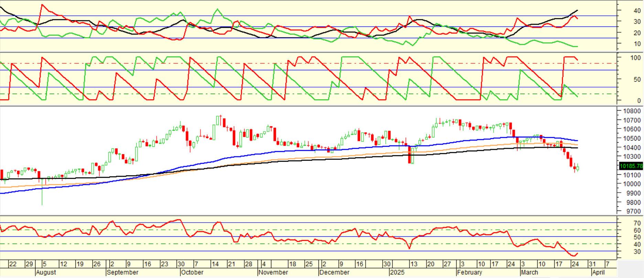The image size is (644, 278).
Task: Select the date label 21 in October
Action: (x=231, y=264)
